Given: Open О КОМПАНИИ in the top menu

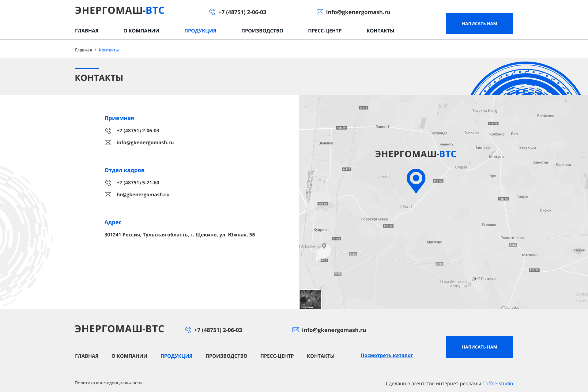Looking at the screenshot, I should (141, 31).
